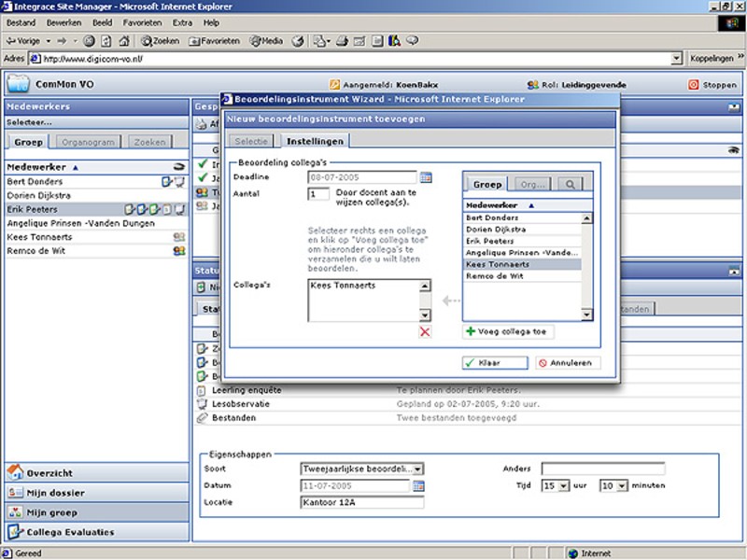Cancel wizard with Annuleren button
The width and height of the screenshot is (747, 560).
pos(568,363)
